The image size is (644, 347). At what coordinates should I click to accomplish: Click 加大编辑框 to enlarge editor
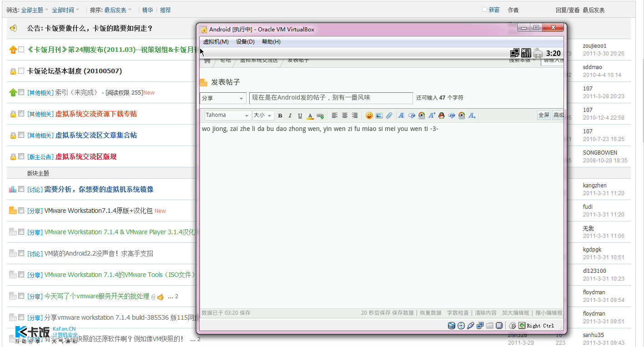(516, 313)
